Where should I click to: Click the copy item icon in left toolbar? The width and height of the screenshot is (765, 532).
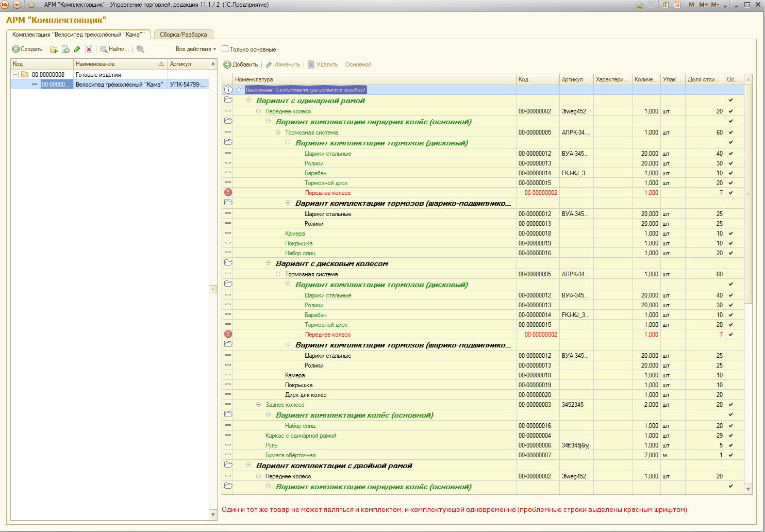(65, 49)
